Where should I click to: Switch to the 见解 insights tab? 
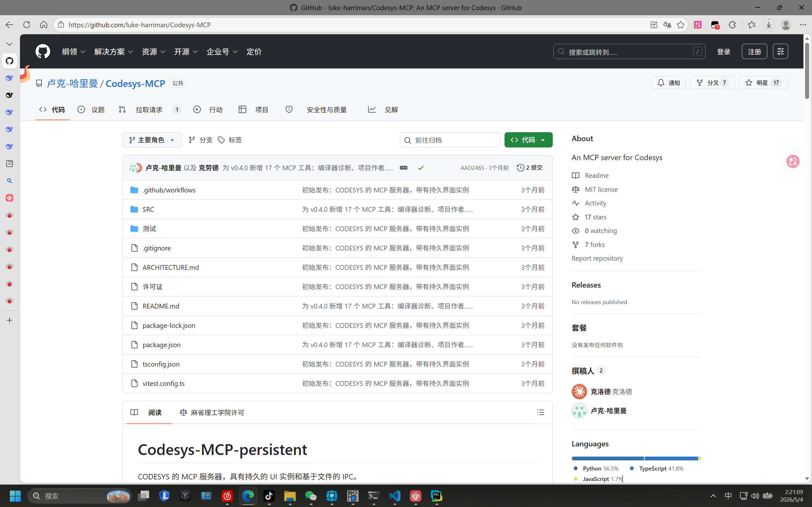click(x=383, y=110)
